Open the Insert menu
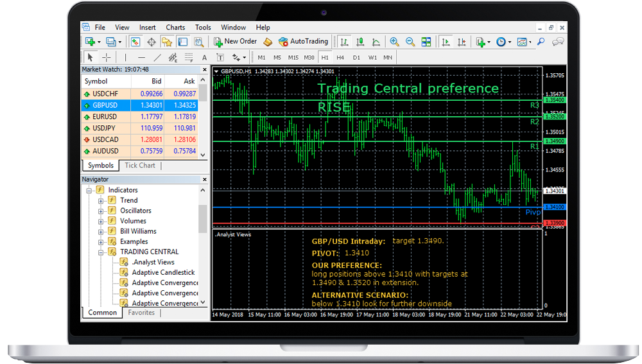This screenshot has height=364, width=642. click(x=148, y=28)
